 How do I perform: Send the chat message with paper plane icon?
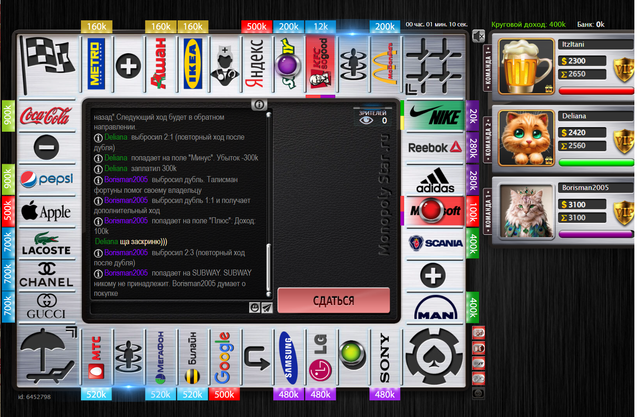267,308
